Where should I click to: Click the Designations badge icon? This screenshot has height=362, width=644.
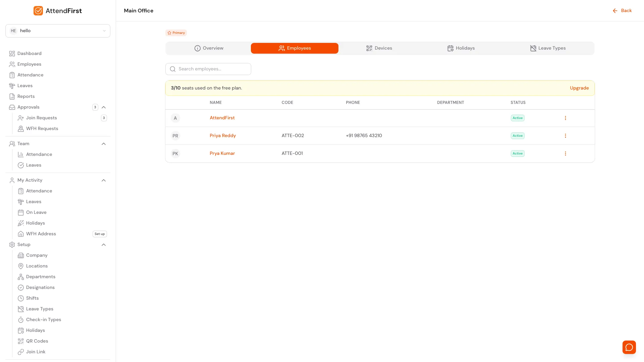pyautogui.click(x=21, y=288)
